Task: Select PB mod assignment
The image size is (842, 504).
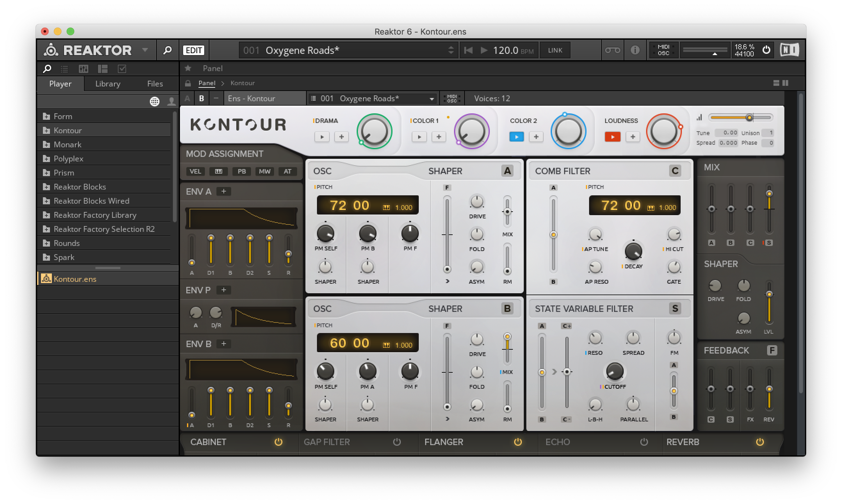Action: tap(241, 171)
